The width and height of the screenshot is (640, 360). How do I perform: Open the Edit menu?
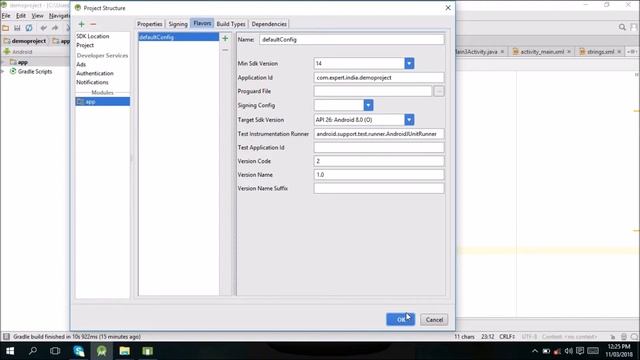tap(21, 16)
